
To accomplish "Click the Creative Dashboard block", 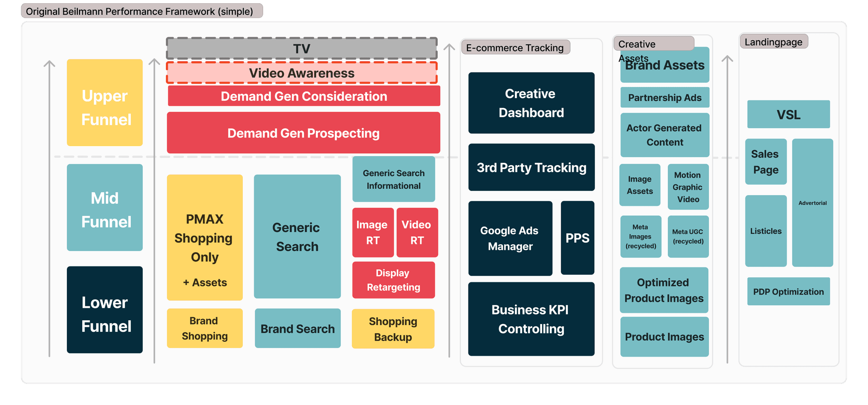I will (531, 103).
